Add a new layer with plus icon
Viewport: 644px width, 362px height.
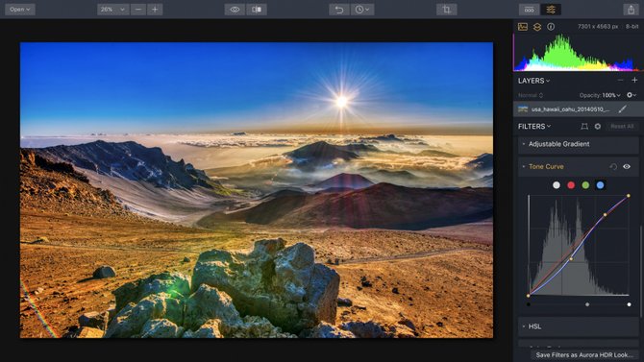634,80
